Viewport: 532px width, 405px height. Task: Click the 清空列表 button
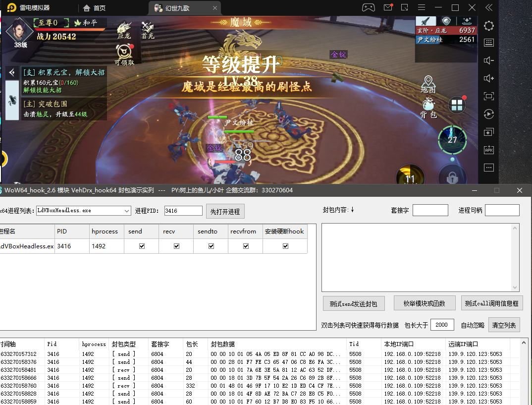(504, 325)
